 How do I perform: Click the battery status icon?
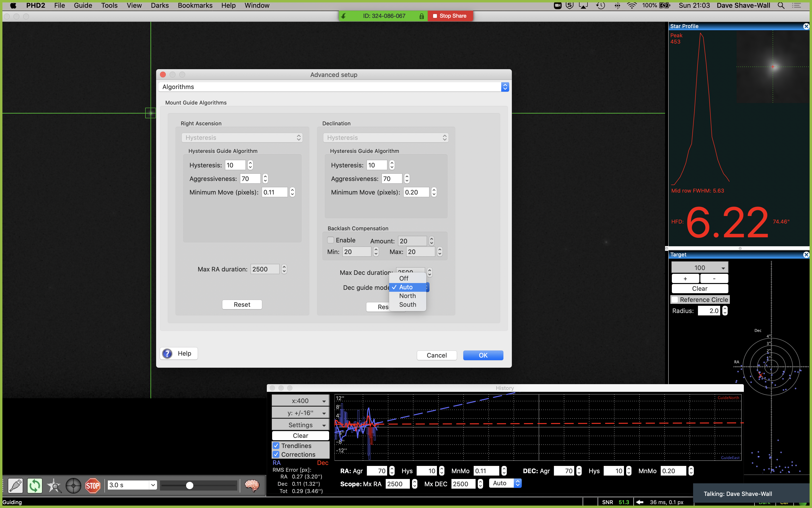[x=664, y=5]
